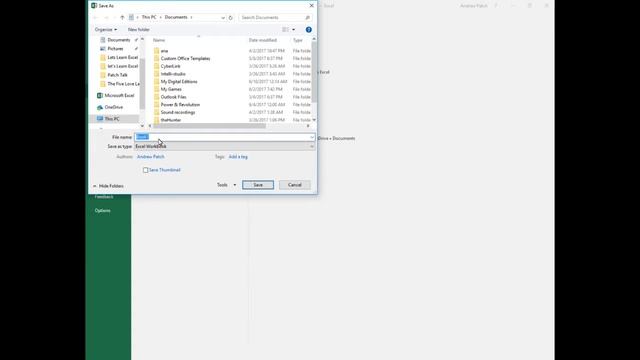
Task: Click the Cancel button
Action: click(295, 185)
